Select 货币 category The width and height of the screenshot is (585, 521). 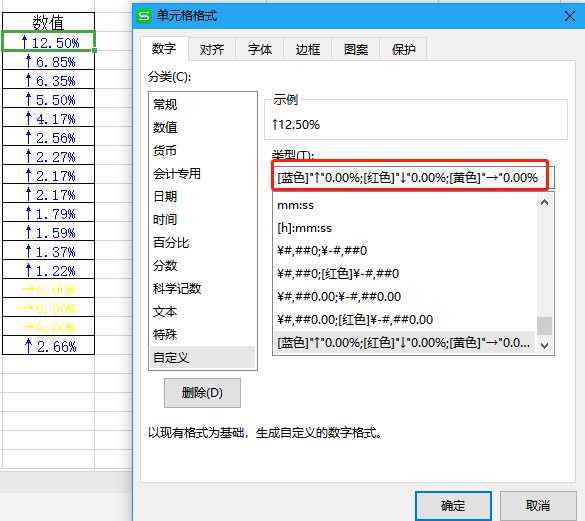203,151
